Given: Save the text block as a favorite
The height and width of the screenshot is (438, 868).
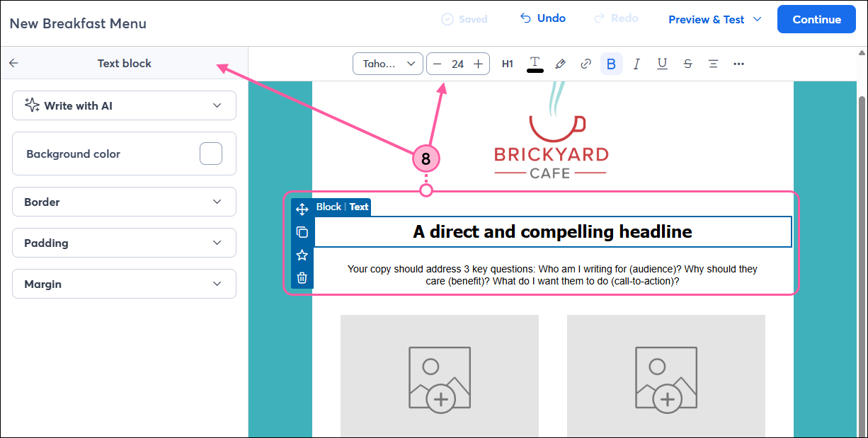Looking at the screenshot, I should [x=302, y=255].
